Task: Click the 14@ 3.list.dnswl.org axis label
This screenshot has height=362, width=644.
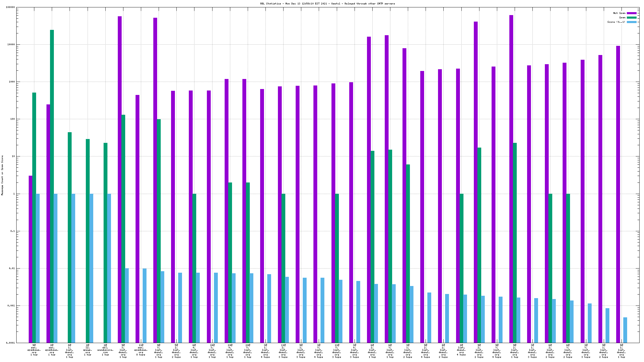Action: (x=212, y=351)
